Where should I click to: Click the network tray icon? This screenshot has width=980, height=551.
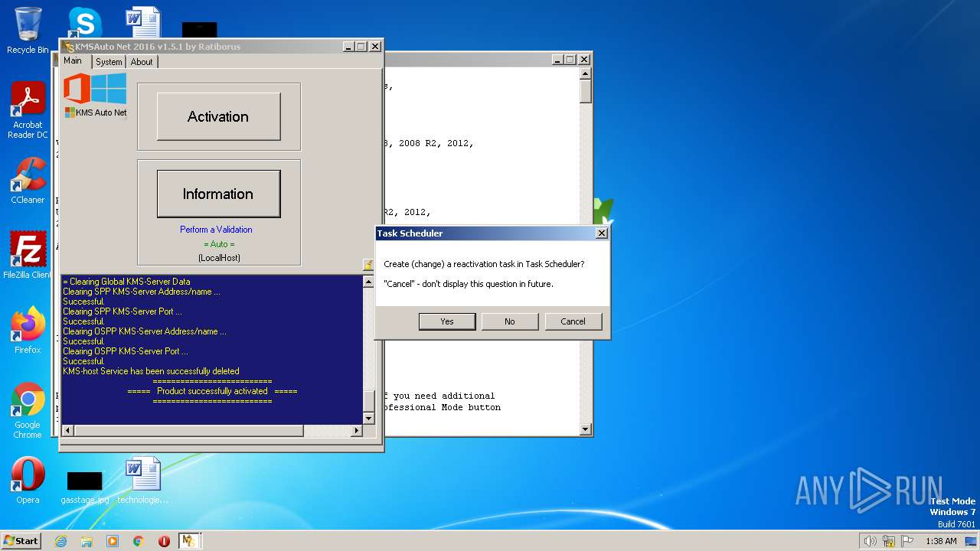point(889,541)
